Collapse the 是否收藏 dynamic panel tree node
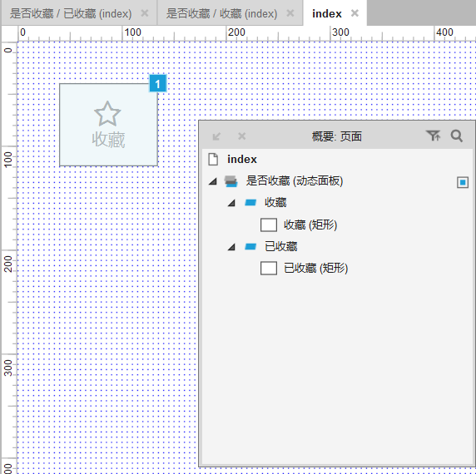Image resolution: width=476 pixels, height=474 pixels. click(x=213, y=181)
